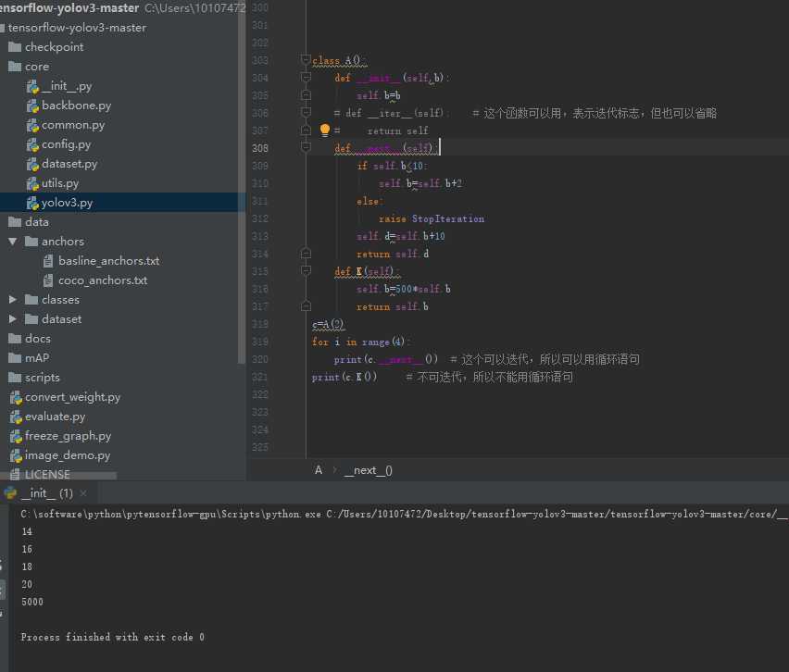
Task: Select the core folder
Action: [29, 67]
